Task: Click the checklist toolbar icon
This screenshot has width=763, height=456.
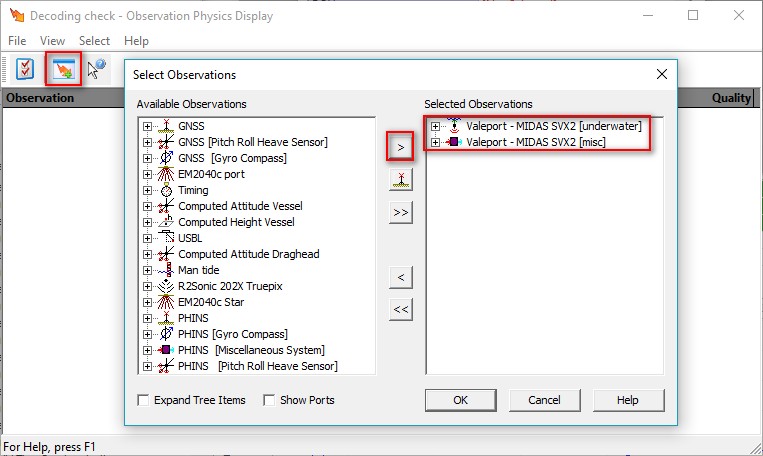Action: point(25,69)
